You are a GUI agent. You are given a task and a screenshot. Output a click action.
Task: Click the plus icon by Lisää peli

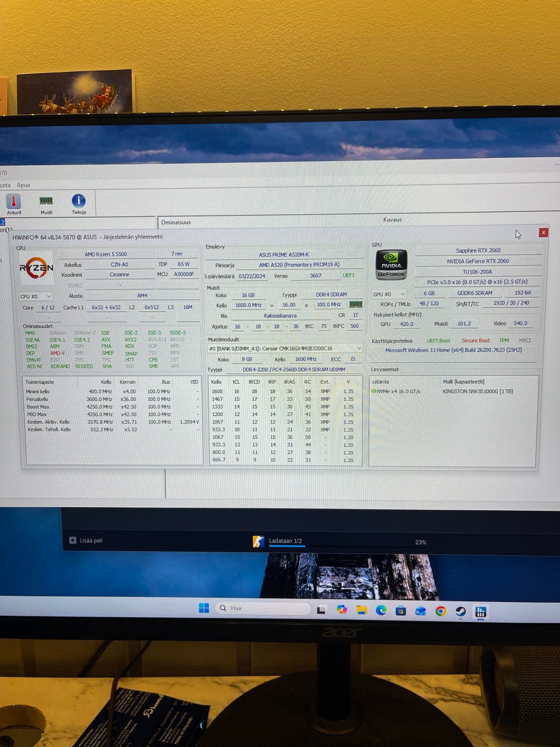tap(73, 540)
